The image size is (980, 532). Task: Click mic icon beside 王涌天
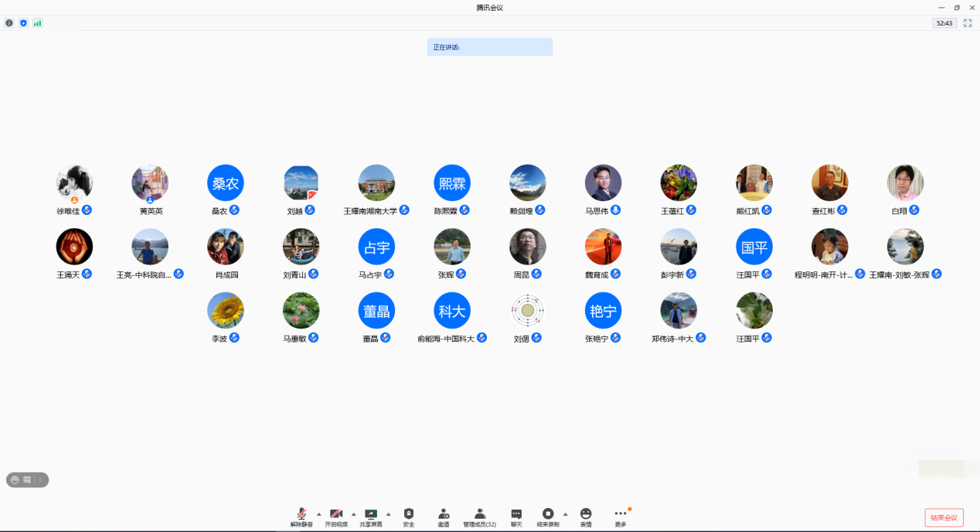(87, 274)
